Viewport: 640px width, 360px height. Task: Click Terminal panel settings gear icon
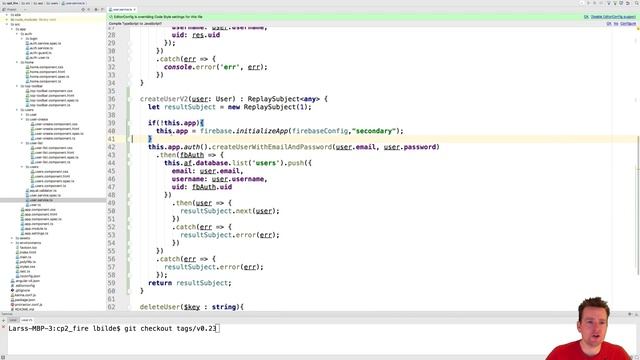point(630,314)
